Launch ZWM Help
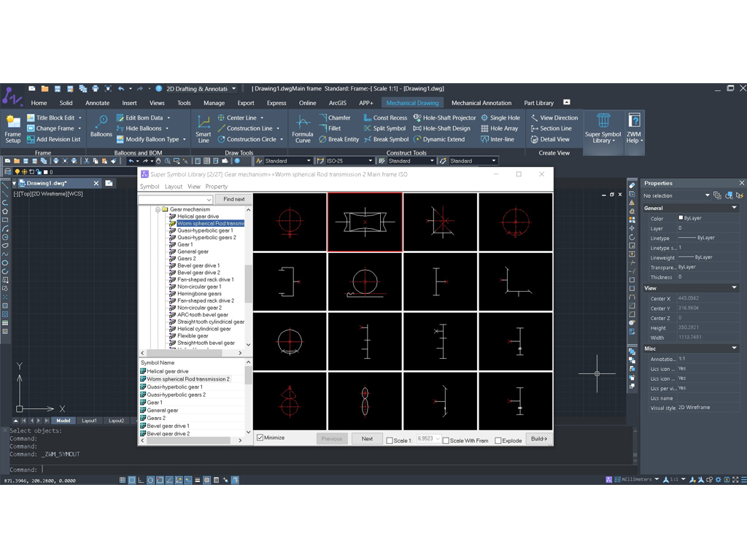 pyautogui.click(x=634, y=128)
